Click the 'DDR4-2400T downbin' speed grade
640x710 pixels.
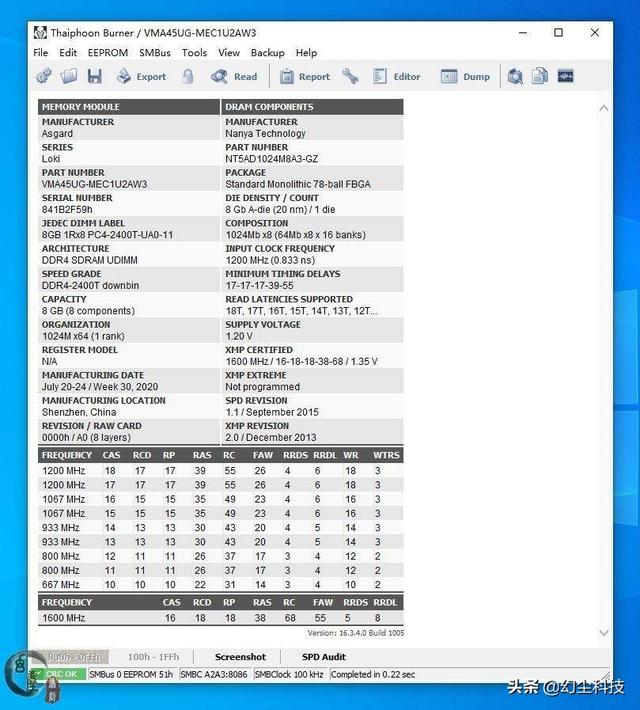point(91,286)
